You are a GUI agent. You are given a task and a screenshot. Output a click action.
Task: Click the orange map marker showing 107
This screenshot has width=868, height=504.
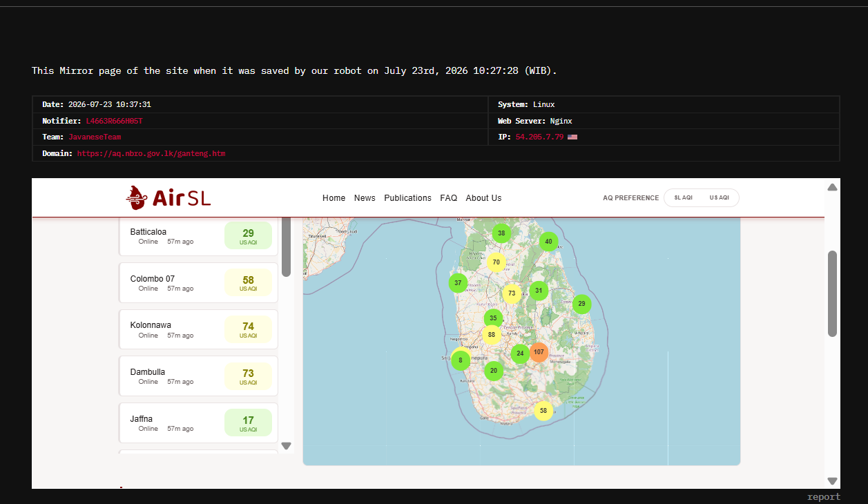[x=539, y=352]
